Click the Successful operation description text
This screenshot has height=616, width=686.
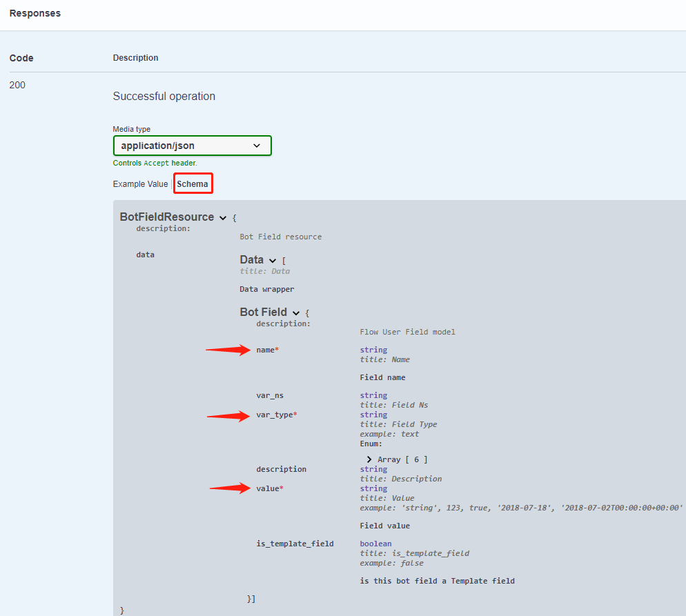(164, 97)
